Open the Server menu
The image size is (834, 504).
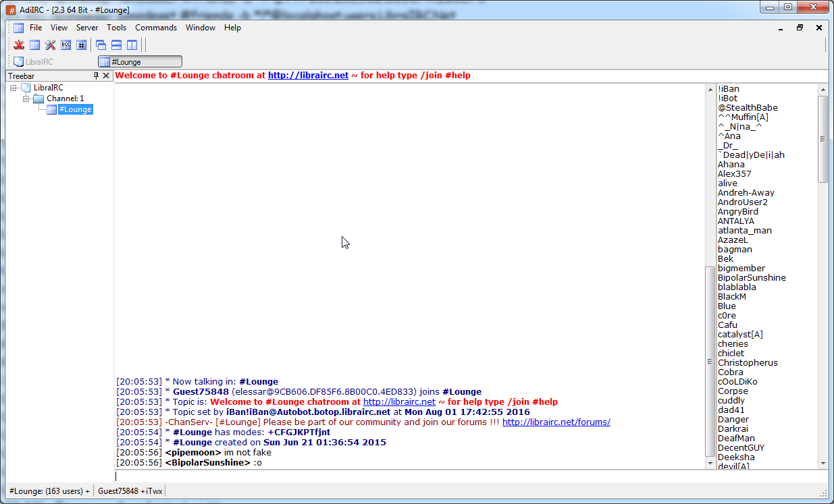coord(86,28)
